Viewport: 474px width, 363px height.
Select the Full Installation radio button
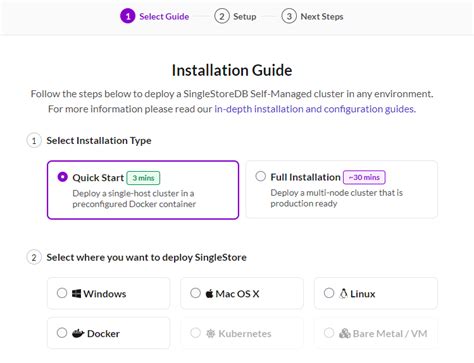click(260, 176)
